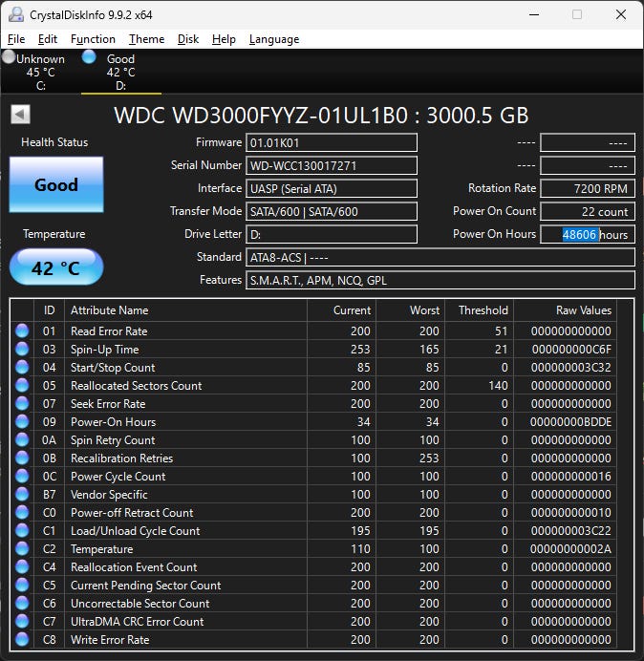Click the CrystalDiskInfo app icon in title bar
This screenshot has height=661, width=644.
point(16,14)
